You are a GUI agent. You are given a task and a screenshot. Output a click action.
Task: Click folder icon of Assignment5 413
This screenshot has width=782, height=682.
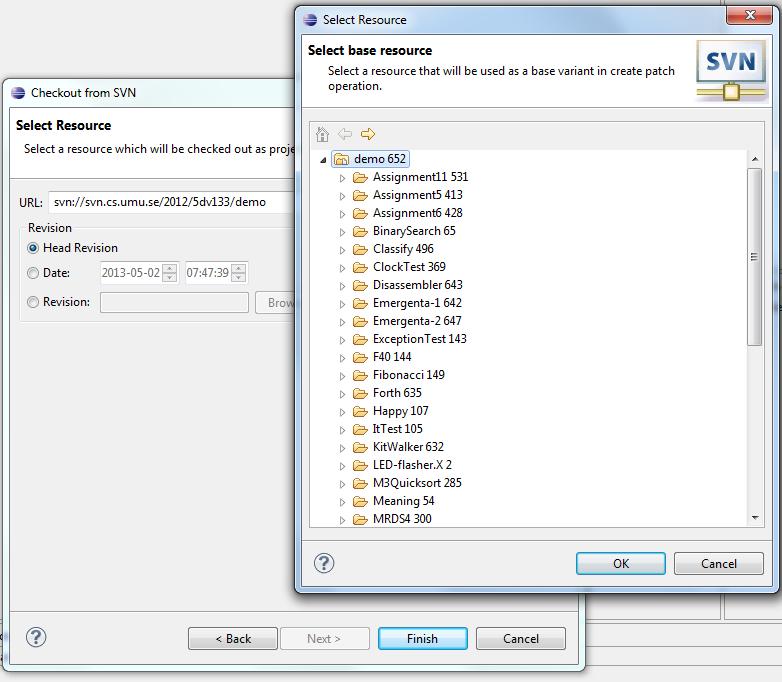coord(360,196)
